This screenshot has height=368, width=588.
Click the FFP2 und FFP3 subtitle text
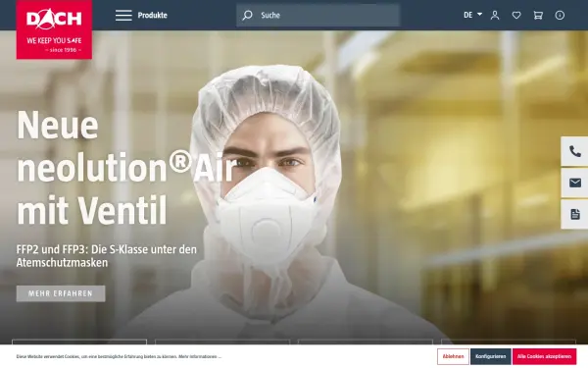(x=107, y=256)
